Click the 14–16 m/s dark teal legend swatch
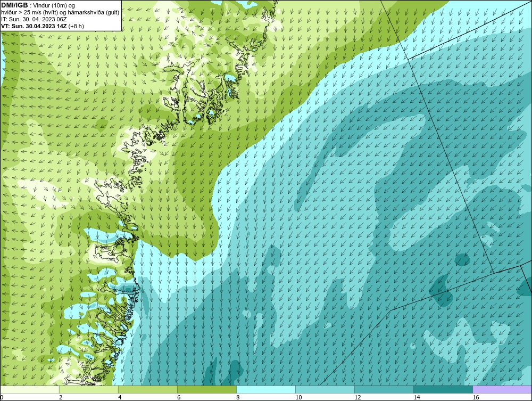 [443, 389]
